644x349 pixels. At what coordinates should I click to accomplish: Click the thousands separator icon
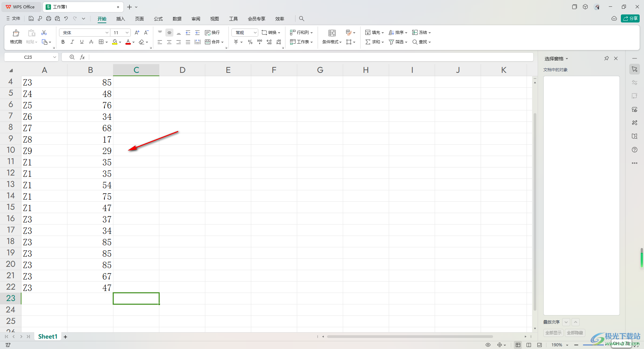[x=260, y=42]
